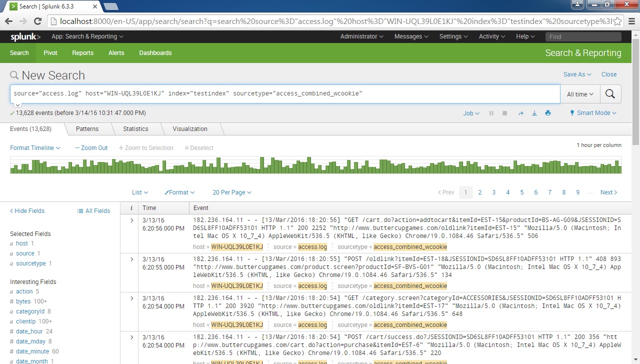Deselect the timeline selection
This screenshot has width=640, height=364.
click(199, 147)
